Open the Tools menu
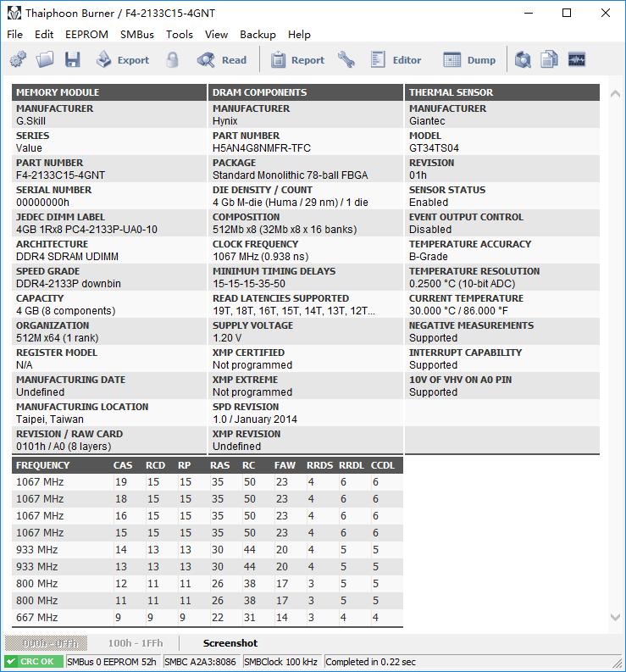Image resolution: width=626 pixels, height=672 pixels. [x=180, y=34]
